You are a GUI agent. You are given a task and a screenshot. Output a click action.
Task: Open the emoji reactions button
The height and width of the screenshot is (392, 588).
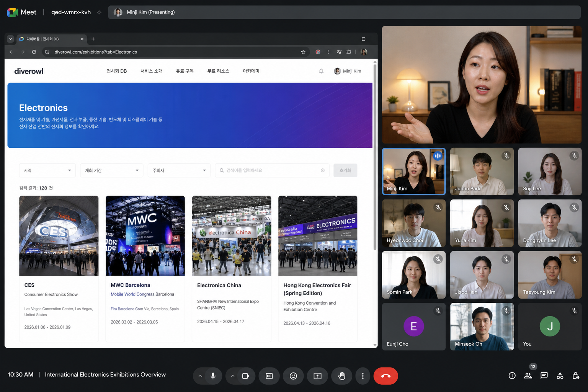click(x=293, y=376)
